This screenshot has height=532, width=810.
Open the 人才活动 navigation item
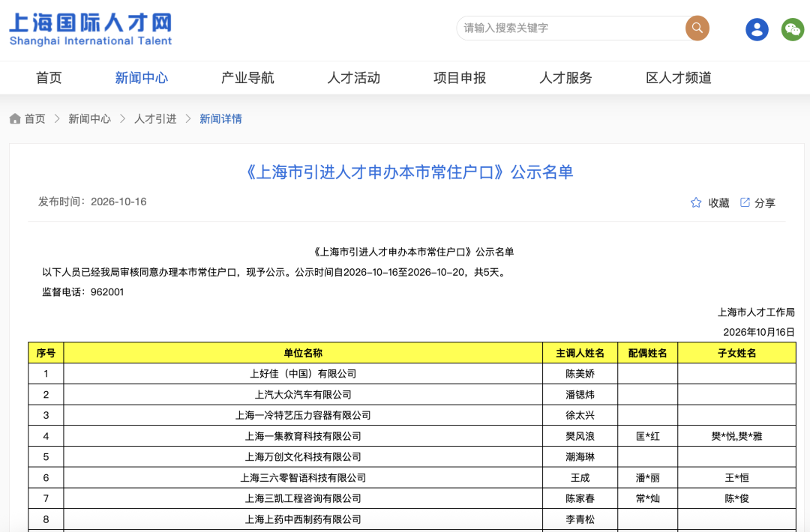tap(354, 78)
